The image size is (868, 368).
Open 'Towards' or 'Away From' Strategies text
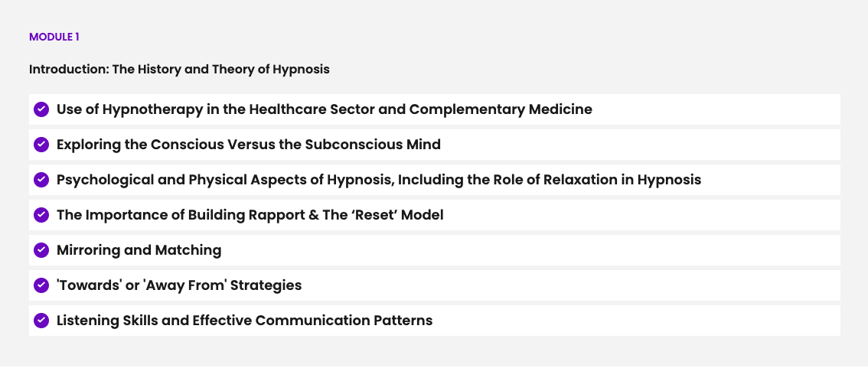click(179, 285)
